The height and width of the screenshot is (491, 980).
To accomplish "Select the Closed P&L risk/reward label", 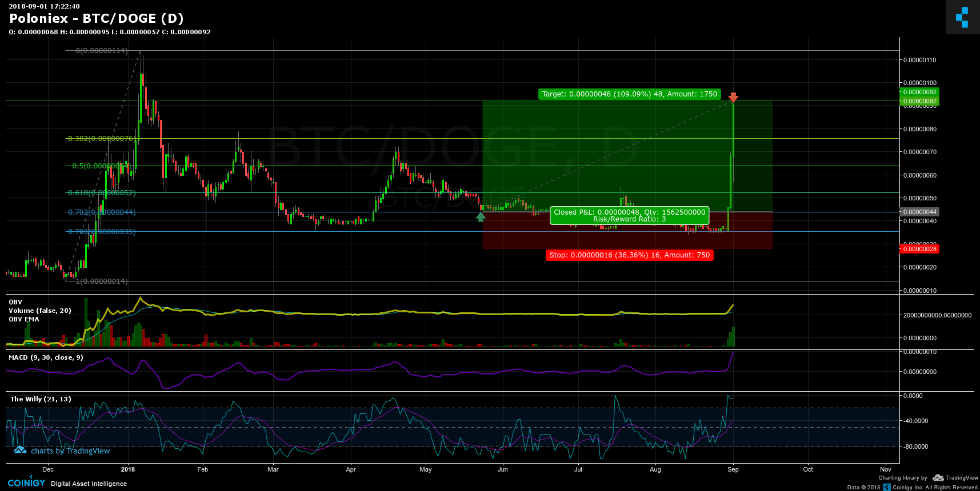I will (x=630, y=216).
